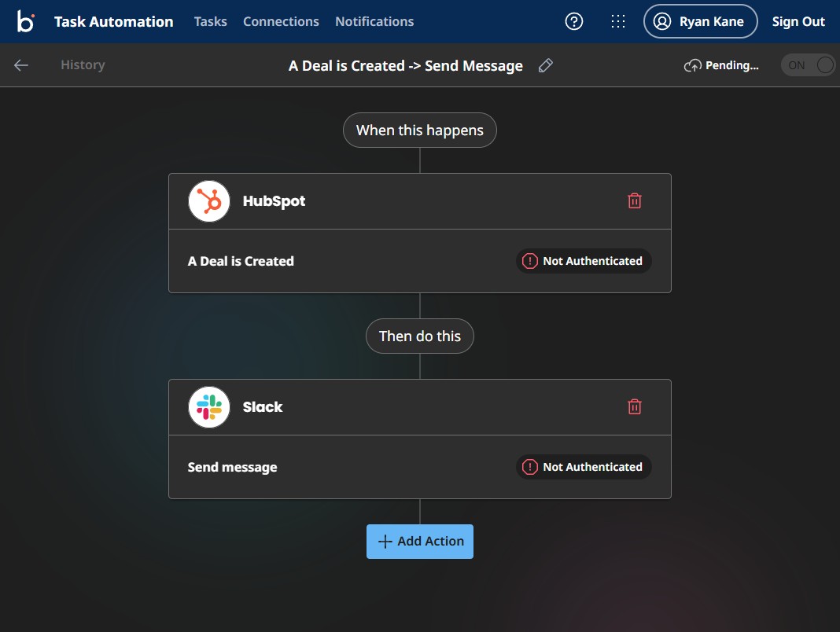
Task: Open the Notifications page
Action: (x=374, y=21)
